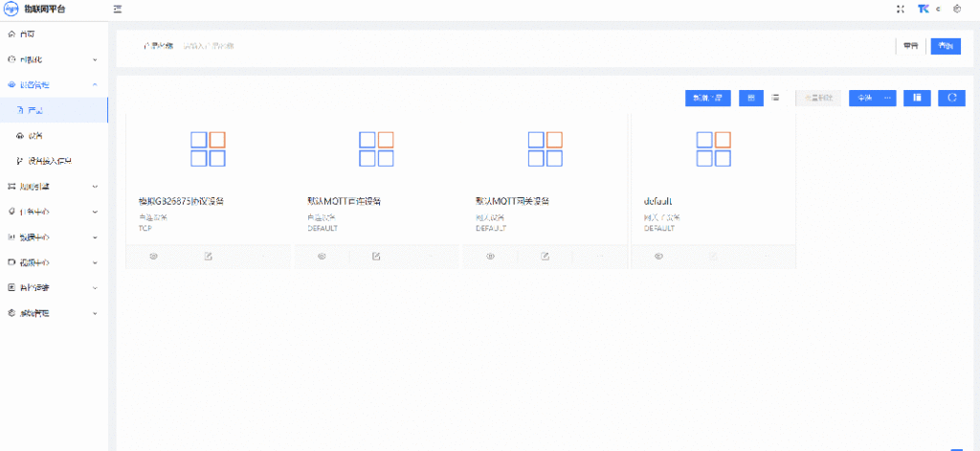Open more actions on the MQTT gateway device card
The height and width of the screenshot is (451, 980).
pyautogui.click(x=600, y=257)
